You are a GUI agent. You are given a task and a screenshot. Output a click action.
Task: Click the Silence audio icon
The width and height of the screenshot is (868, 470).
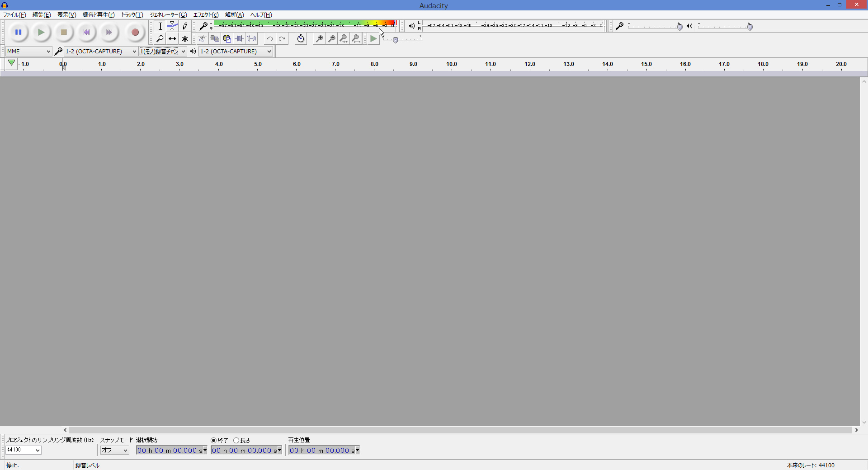[x=251, y=38]
